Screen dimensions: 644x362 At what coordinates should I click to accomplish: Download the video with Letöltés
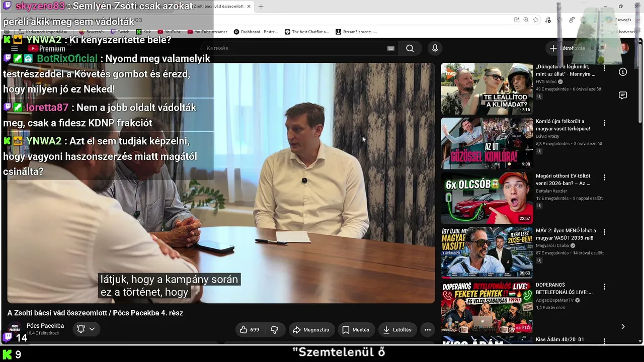[x=397, y=330]
